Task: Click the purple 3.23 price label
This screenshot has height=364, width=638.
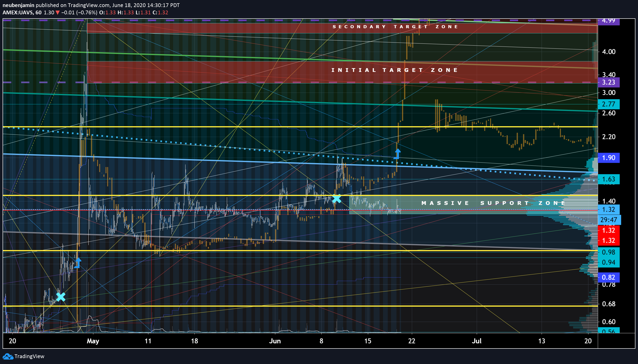Action: [x=608, y=82]
